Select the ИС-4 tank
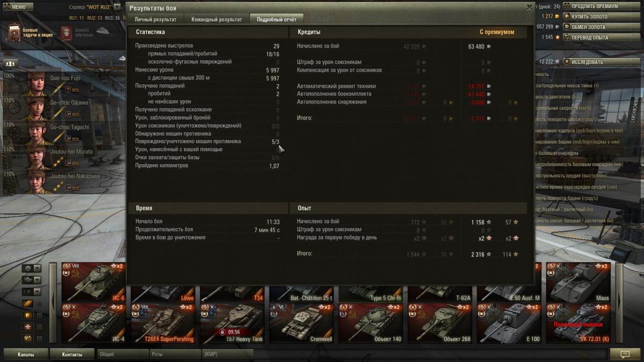This screenshot has width=644, height=362. tap(93, 323)
